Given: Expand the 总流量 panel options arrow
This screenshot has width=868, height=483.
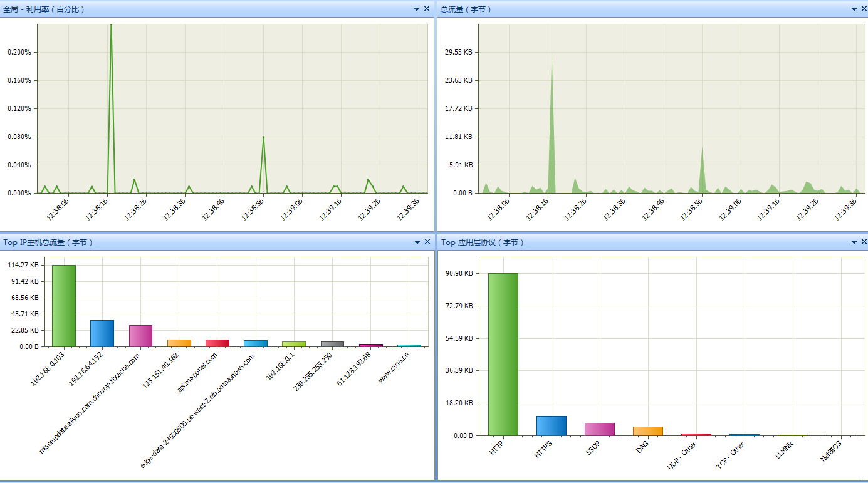Looking at the screenshot, I should coord(854,9).
